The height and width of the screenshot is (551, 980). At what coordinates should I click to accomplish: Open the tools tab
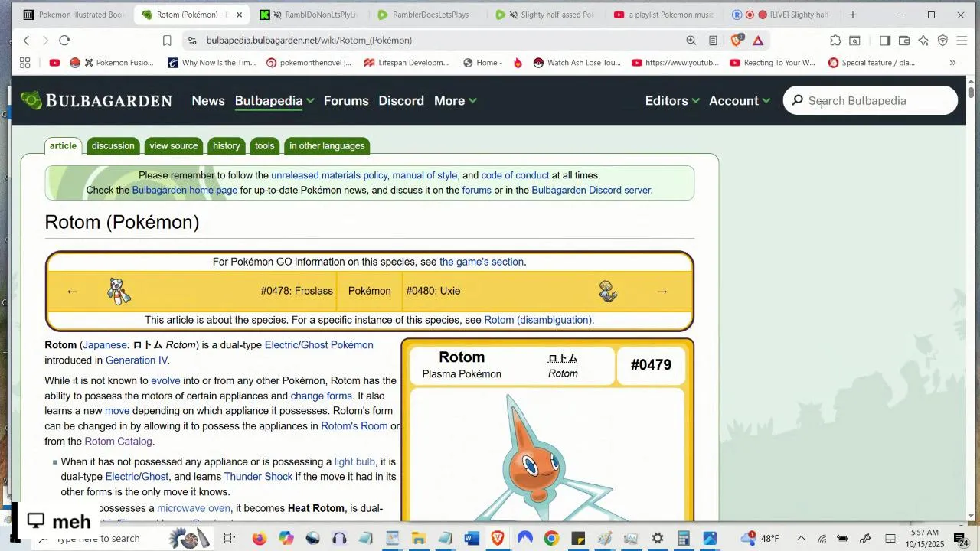(265, 146)
